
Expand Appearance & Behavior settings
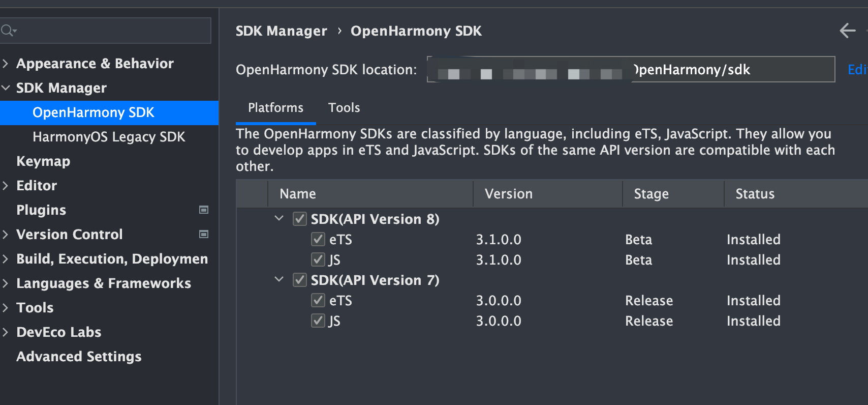[6, 63]
